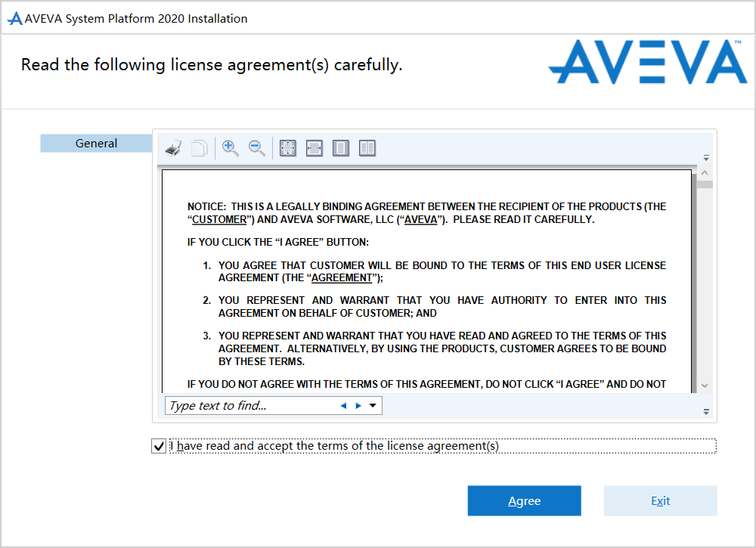The height and width of the screenshot is (548, 756).
Task: Expand the find bar overflow chevron
Action: click(706, 411)
